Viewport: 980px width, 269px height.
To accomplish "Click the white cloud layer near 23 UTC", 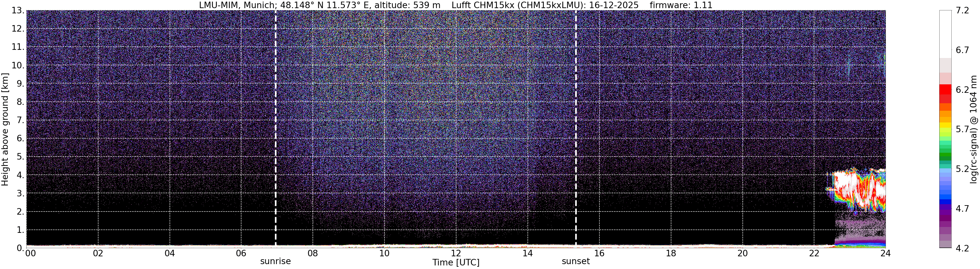I will point(859,189).
